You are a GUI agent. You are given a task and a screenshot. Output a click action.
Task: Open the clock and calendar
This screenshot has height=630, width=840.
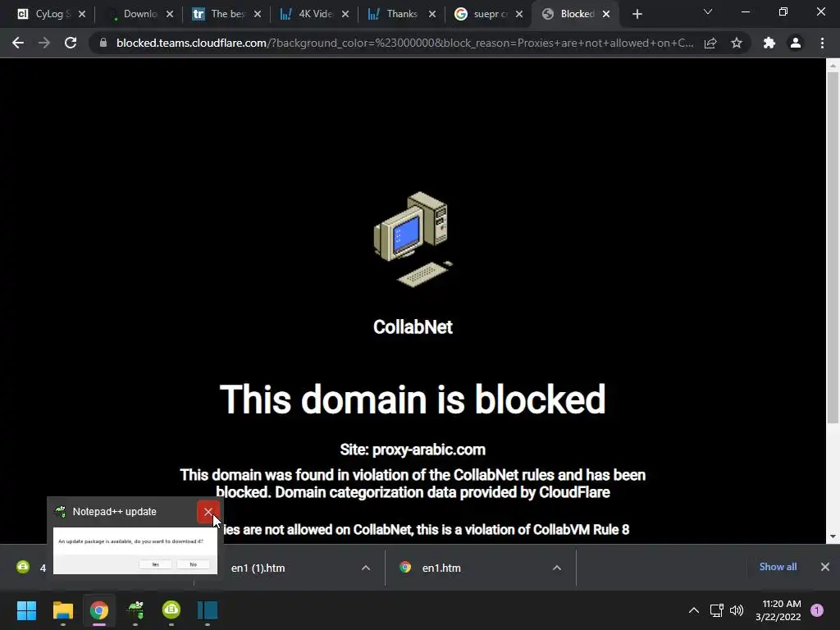pos(778,610)
